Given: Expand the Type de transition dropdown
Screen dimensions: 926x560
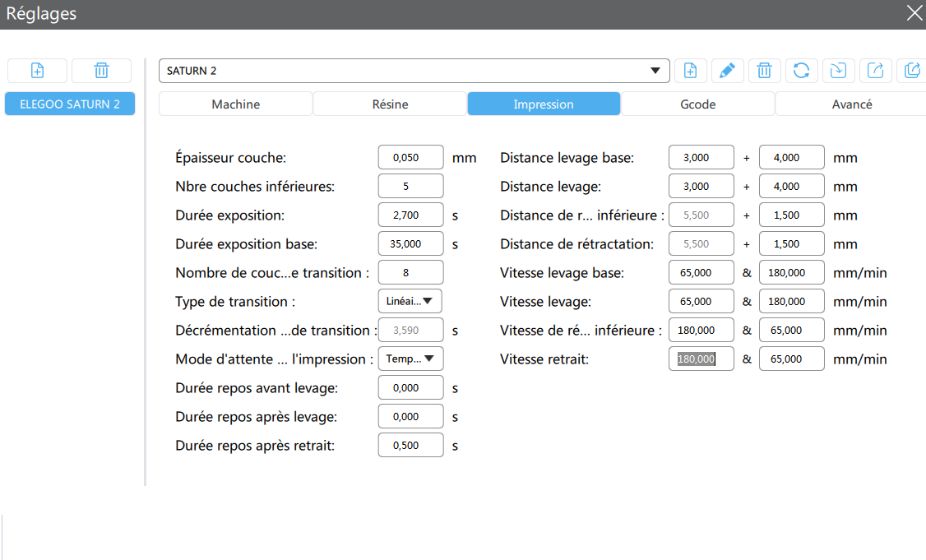Looking at the screenshot, I should coord(411,301).
